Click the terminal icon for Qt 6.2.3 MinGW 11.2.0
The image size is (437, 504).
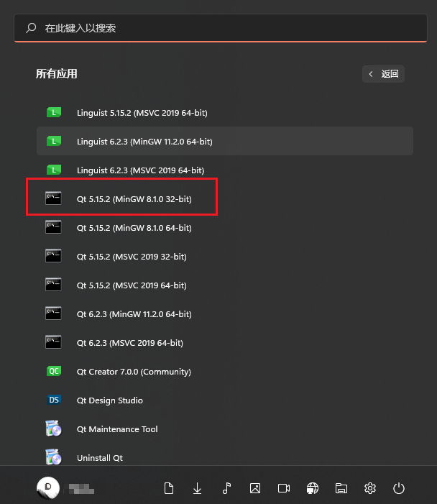53,313
